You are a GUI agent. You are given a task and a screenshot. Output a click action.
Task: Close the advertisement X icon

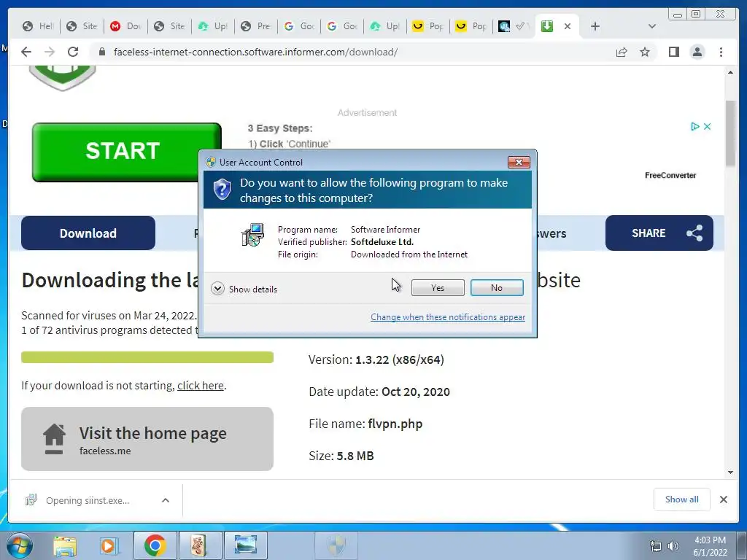(x=708, y=127)
